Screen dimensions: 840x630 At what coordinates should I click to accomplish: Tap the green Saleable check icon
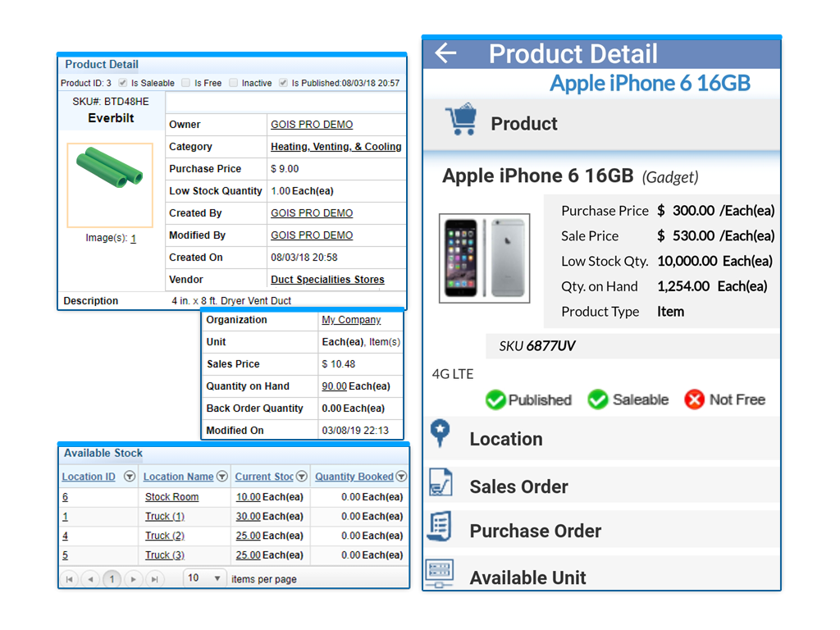(x=597, y=399)
